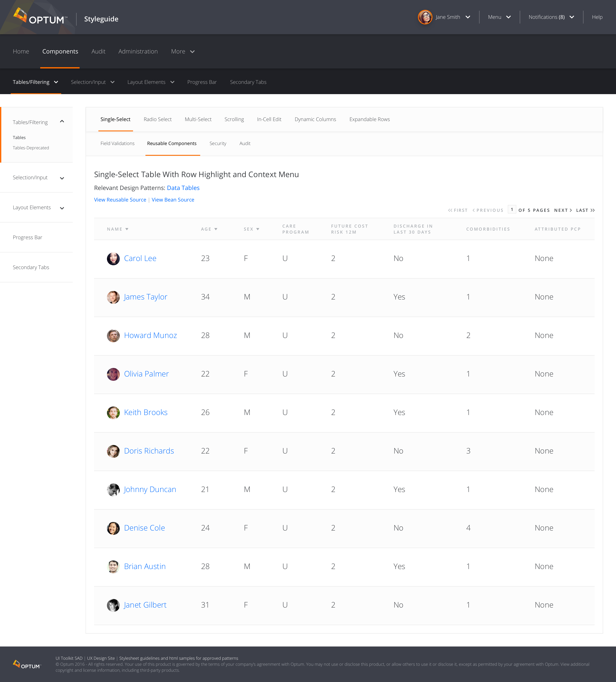Sort table by Sex column arrow

(258, 229)
